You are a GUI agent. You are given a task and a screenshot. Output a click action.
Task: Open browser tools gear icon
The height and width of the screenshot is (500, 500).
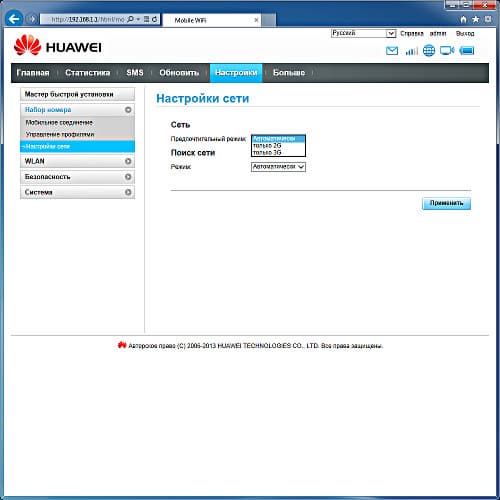pos(488,19)
